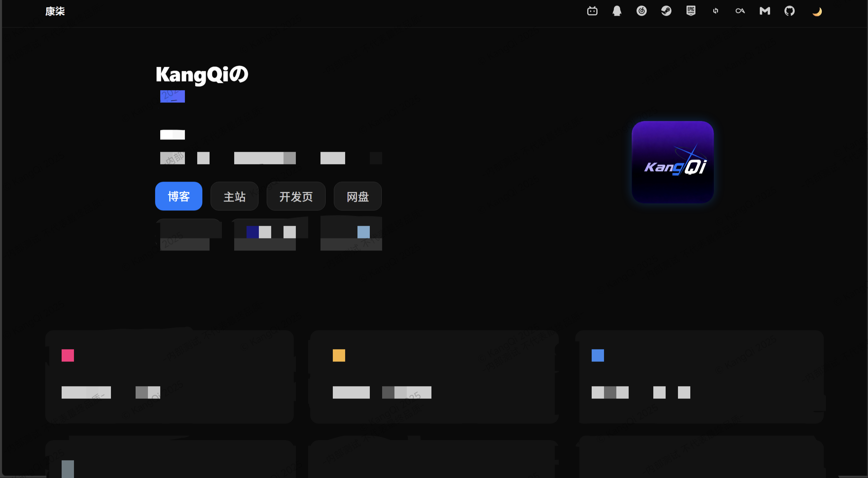Click the KangQi purple logo image
Screen dimensions: 868x478
pos(672,162)
